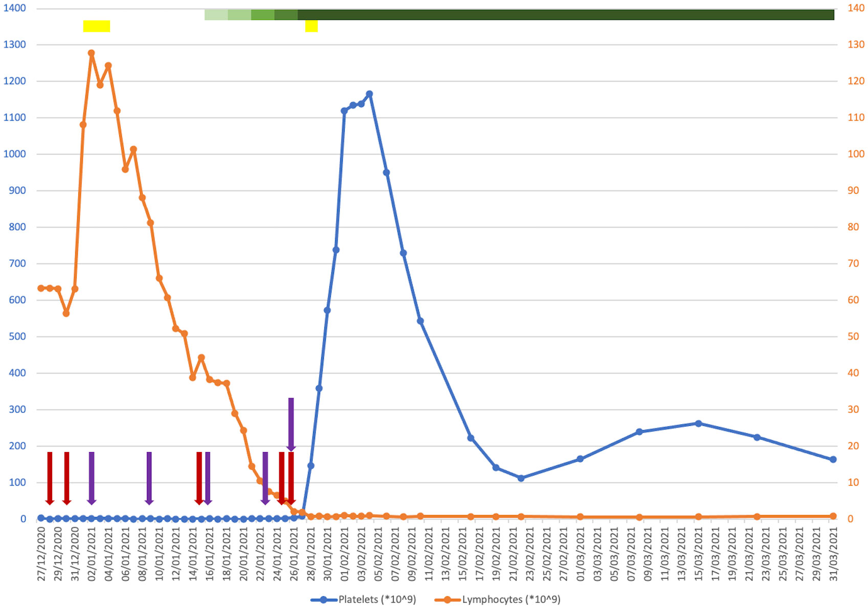The height and width of the screenshot is (609, 868).
Task: Select the platelet point on 15/03/2021
Action: 698,423
